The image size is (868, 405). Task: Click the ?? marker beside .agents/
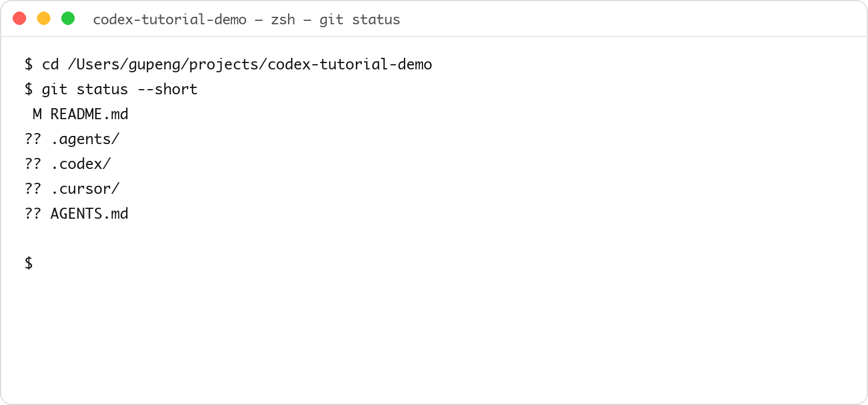33,139
